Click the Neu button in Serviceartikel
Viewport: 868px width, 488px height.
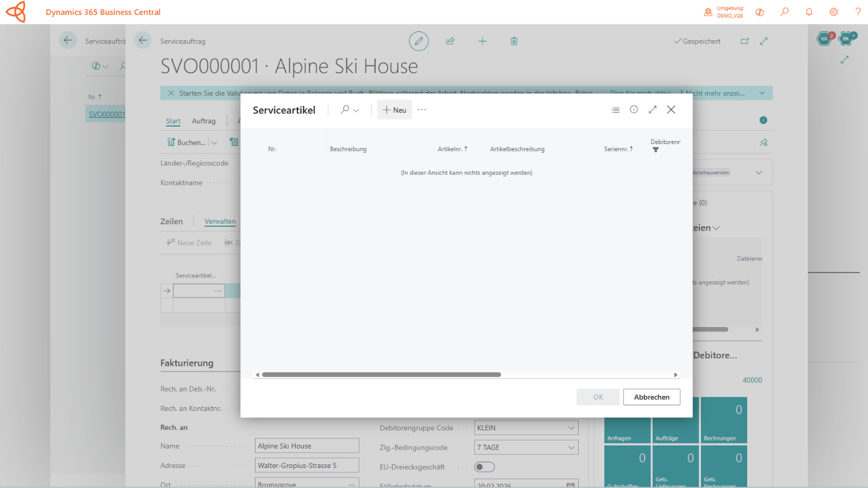(395, 110)
